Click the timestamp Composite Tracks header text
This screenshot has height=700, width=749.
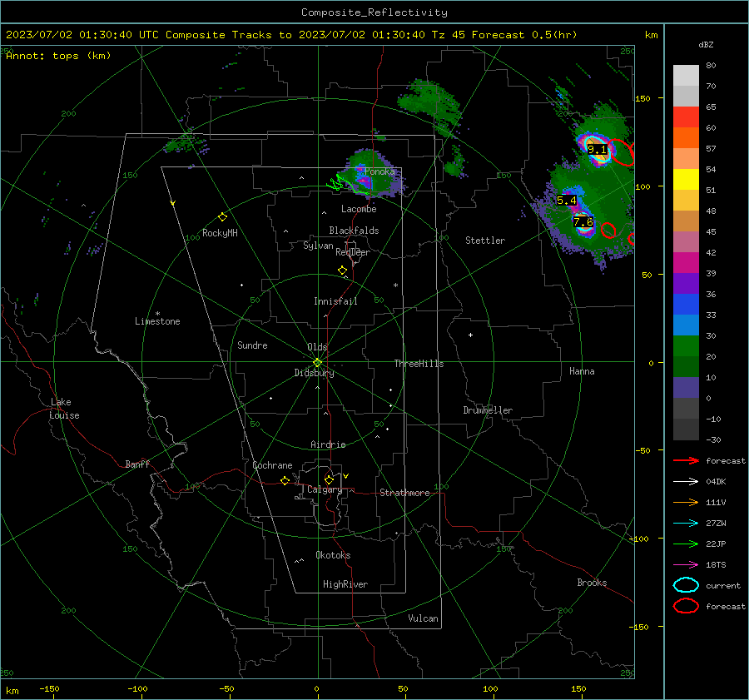[x=291, y=35]
